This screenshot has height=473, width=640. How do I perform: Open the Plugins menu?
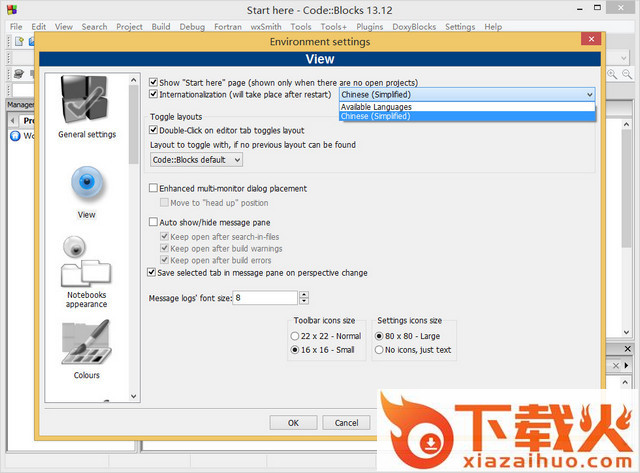pyautogui.click(x=369, y=27)
